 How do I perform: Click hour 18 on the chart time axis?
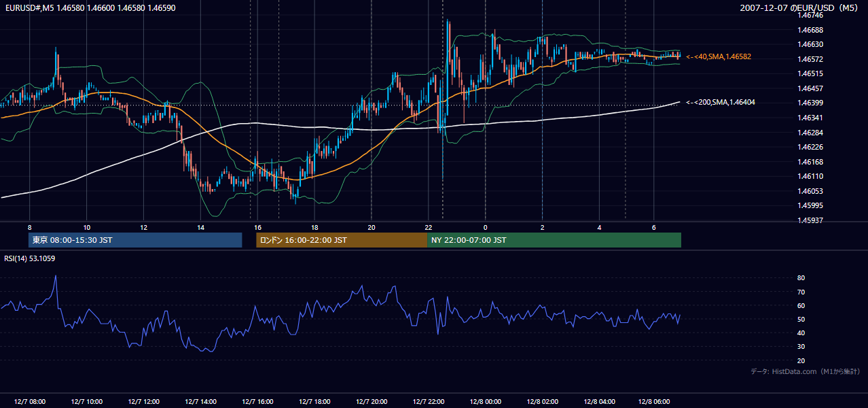314,227
